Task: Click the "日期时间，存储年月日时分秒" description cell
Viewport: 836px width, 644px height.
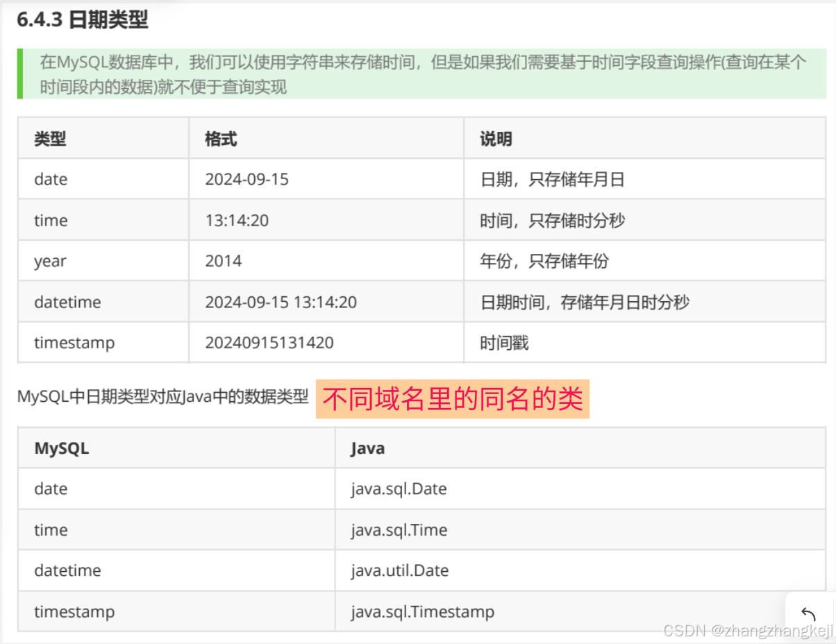Action: point(645,302)
